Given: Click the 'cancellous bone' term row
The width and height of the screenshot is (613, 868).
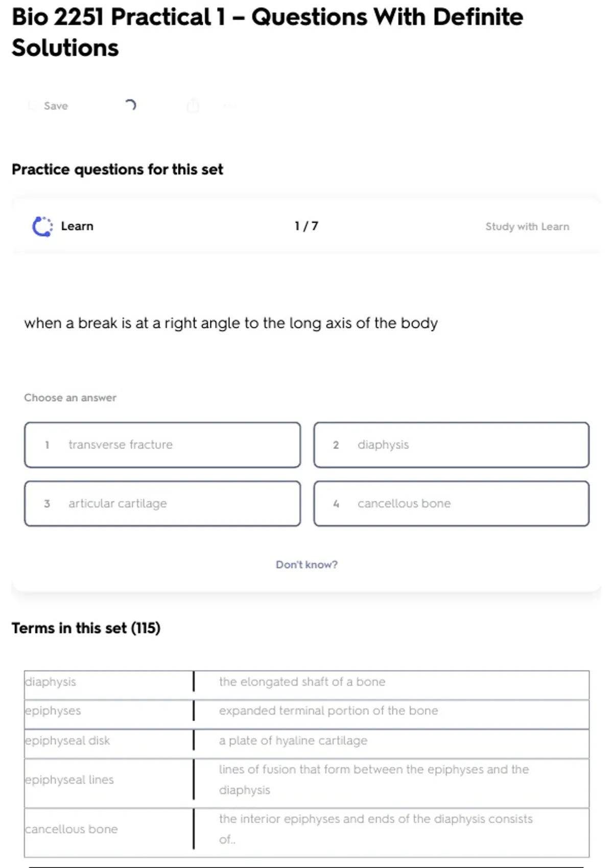Looking at the screenshot, I should [72, 829].
